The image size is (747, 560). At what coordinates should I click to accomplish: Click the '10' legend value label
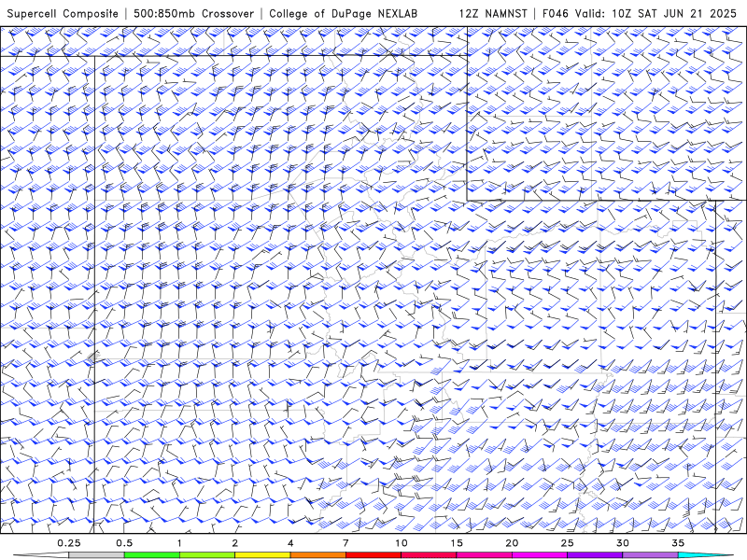coord(402,543)
